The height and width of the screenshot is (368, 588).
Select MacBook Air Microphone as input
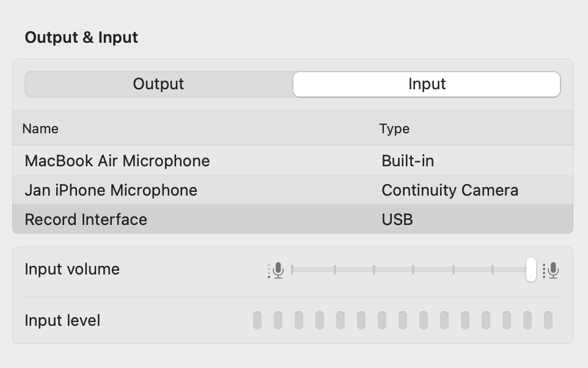293,161
